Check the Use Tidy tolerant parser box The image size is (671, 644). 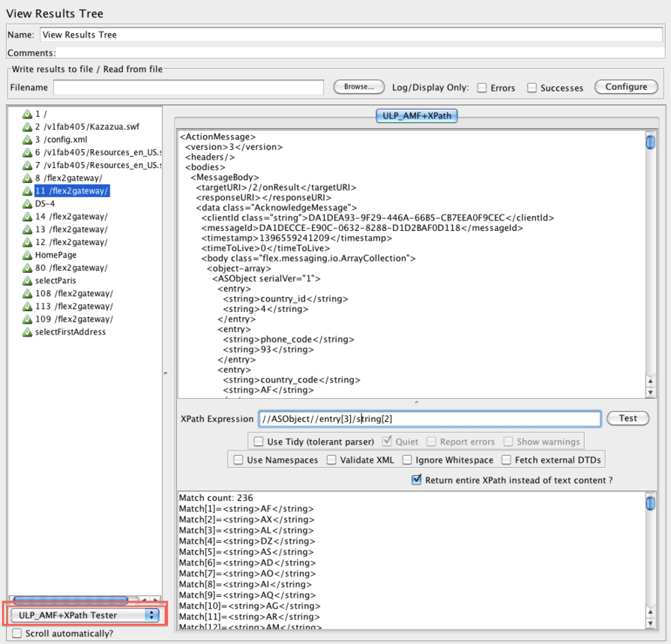click(259, 442)
